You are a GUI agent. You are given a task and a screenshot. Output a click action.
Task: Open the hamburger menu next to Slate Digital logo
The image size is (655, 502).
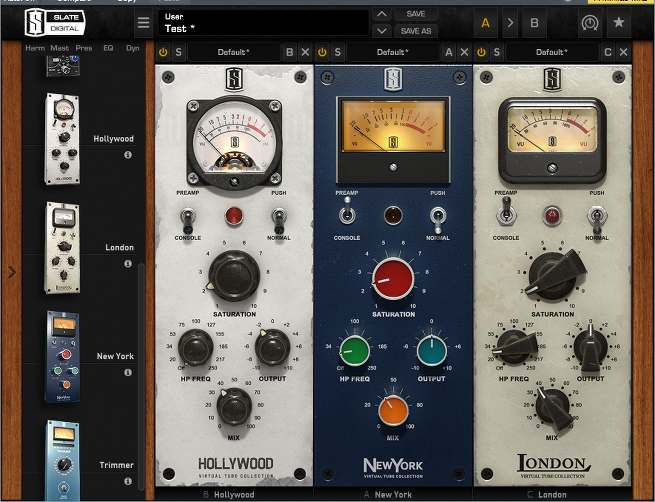(143, 23)
